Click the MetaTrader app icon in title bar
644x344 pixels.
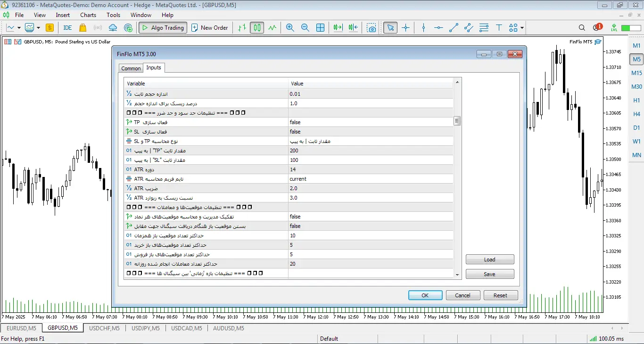tap(5, 5)
